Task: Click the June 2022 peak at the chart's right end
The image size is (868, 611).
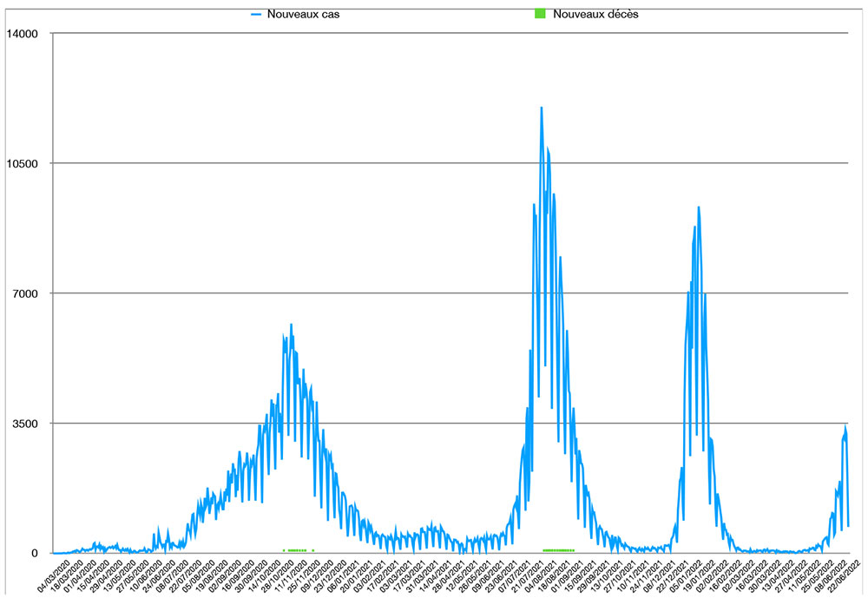Action: (x=845, y=428)
